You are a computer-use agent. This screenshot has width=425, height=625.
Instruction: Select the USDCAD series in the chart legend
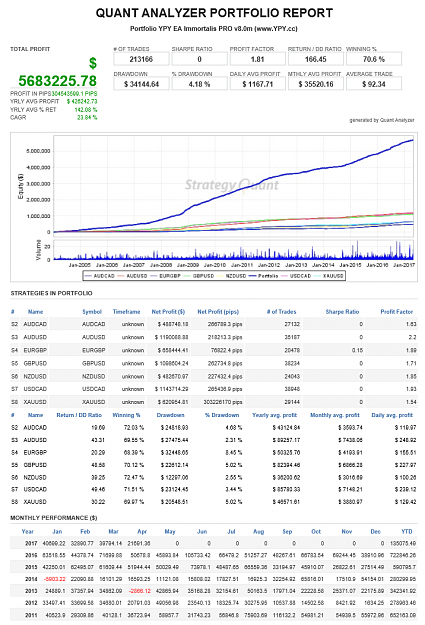click(296, 276)
